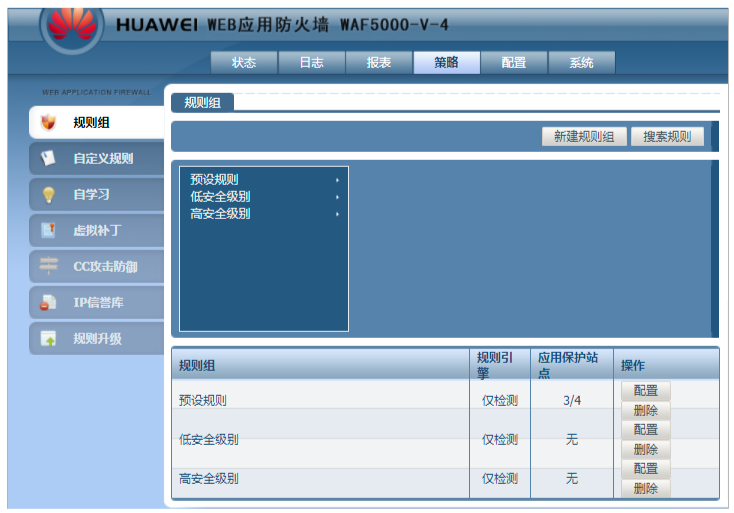Click the patch icon beside 虚拟补丁

coord(48,230)
